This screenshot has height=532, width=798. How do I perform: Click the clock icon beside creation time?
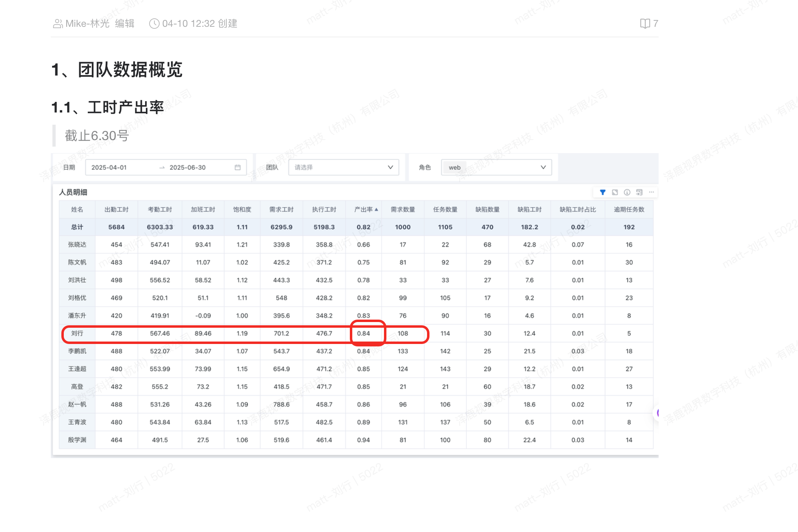[154, 24]
